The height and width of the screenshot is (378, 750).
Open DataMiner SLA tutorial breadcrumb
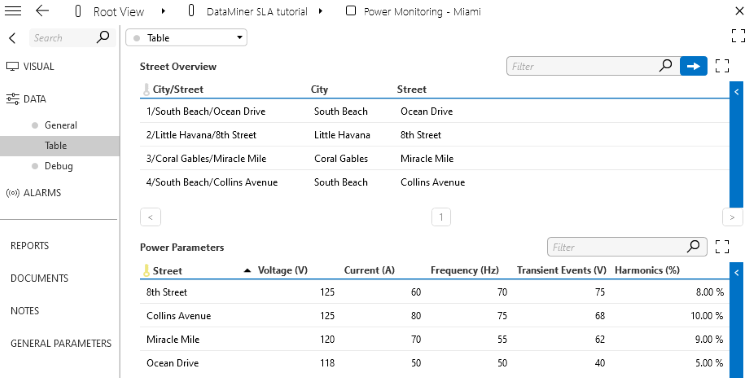click(x=257, y=11)
